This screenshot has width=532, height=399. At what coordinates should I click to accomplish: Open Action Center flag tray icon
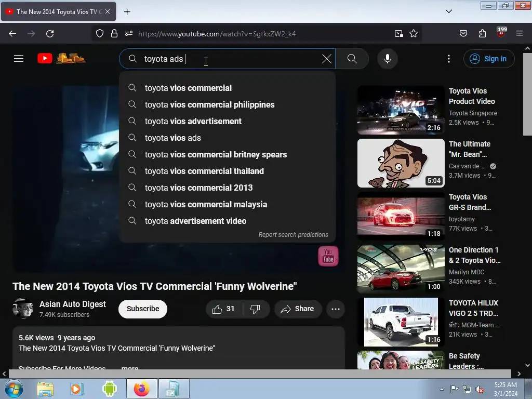[454, 389]
